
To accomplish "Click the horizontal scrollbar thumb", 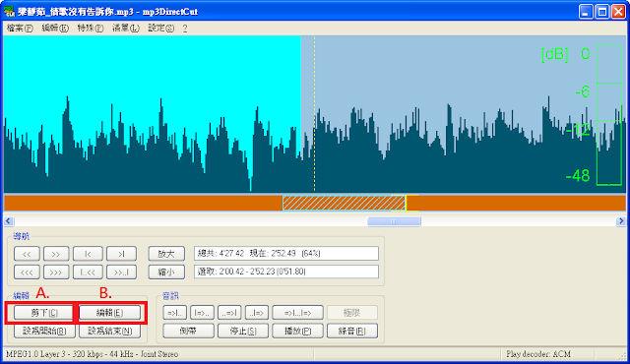I will click(394, 221).
